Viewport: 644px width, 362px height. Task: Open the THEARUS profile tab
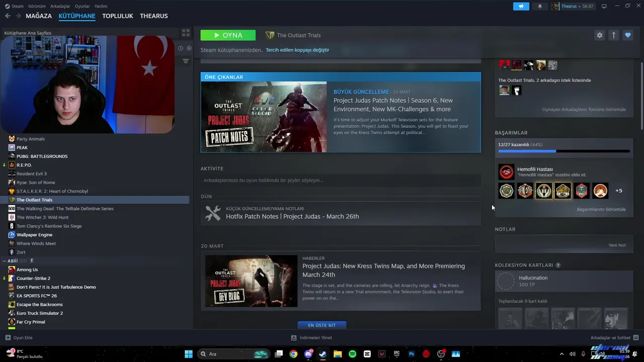(x=154, y=16)
